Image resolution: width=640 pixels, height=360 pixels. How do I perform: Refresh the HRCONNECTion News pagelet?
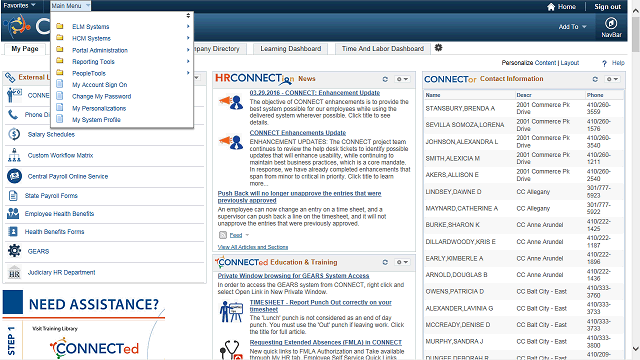tap(385, 79)
